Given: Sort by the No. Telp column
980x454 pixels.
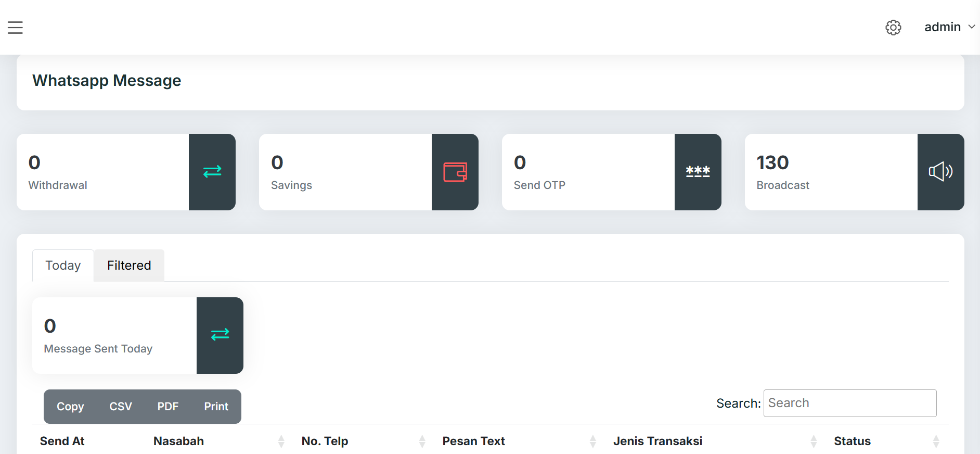Looking at the screenshot, I should pos(325,441).
